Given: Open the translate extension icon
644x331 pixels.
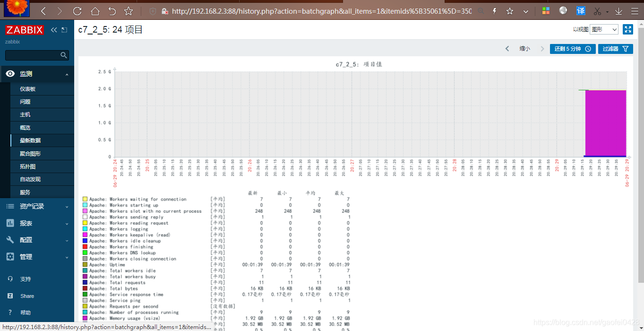Looking at the screenshot, I should coord(581,11).
